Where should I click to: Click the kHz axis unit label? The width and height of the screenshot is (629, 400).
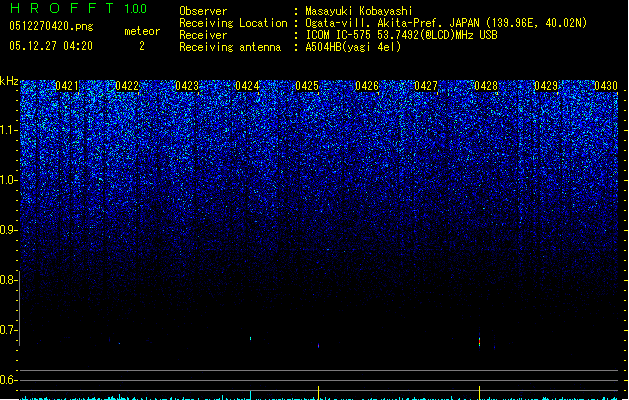coord(9,81)
